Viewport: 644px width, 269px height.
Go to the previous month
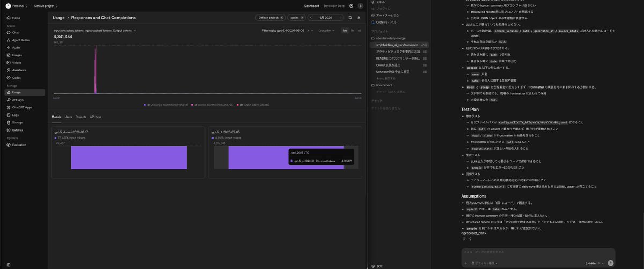[x=311, y=18]
